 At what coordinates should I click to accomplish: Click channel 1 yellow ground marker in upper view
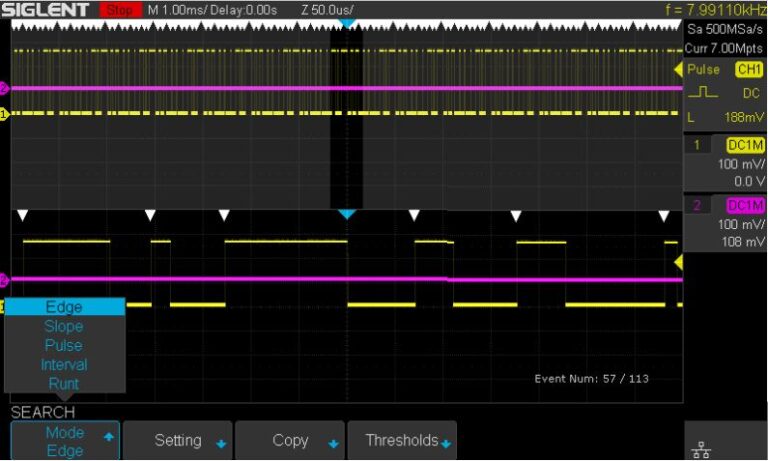click(3, 114)
